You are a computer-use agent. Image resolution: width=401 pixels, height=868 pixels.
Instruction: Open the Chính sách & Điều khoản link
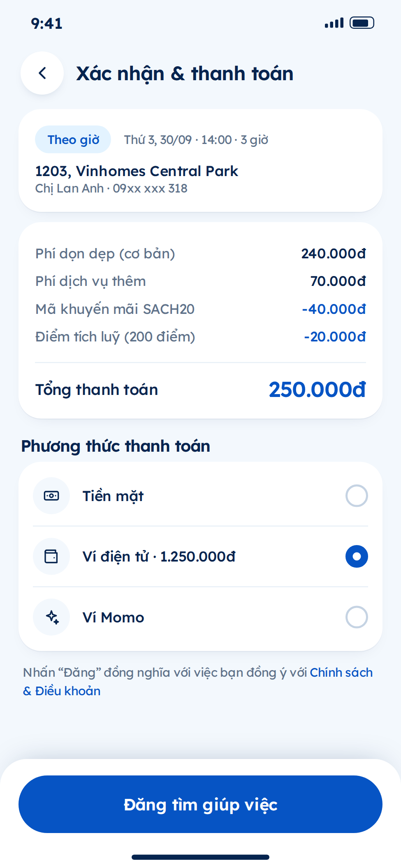pos(198,682)
